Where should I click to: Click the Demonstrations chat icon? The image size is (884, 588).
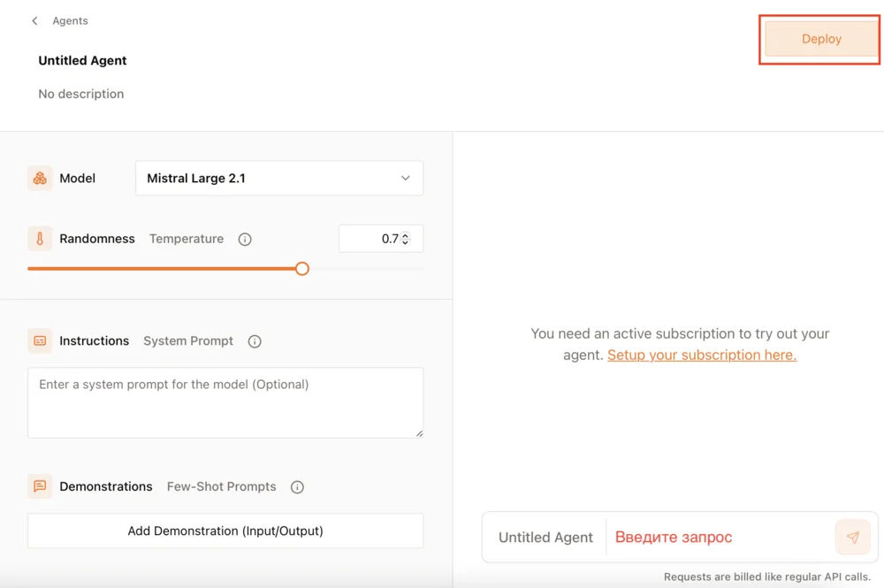tap(40, 486)
